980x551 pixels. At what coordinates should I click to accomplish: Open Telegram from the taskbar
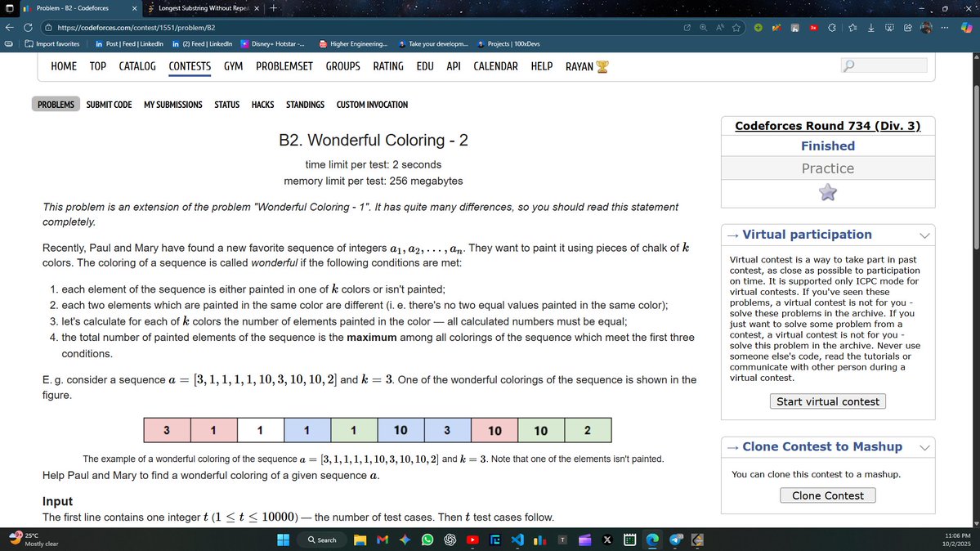676,540
